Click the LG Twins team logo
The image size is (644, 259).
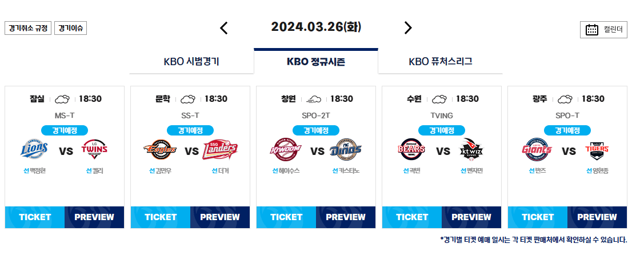[94, 151]
